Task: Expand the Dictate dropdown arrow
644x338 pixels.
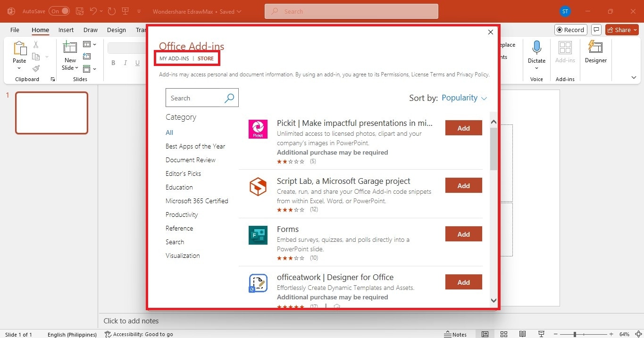Action: [x=536, y=68]
